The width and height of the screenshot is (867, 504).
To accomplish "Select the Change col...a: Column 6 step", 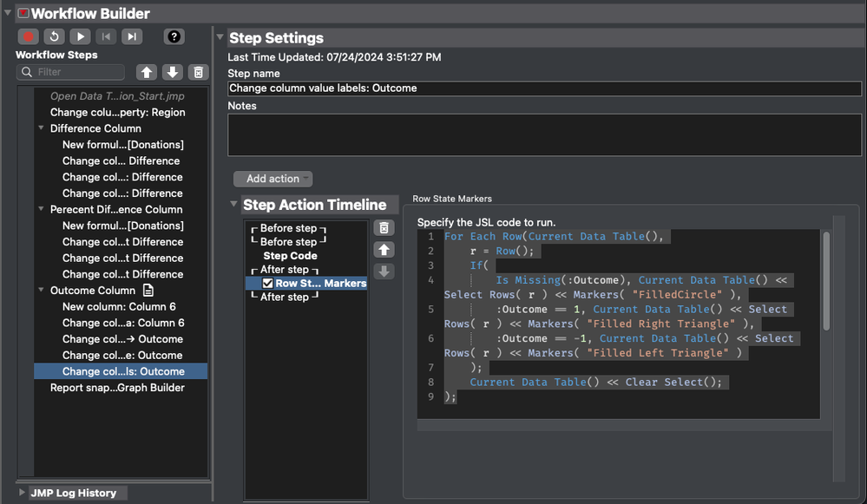I will (x=123, y=323).
